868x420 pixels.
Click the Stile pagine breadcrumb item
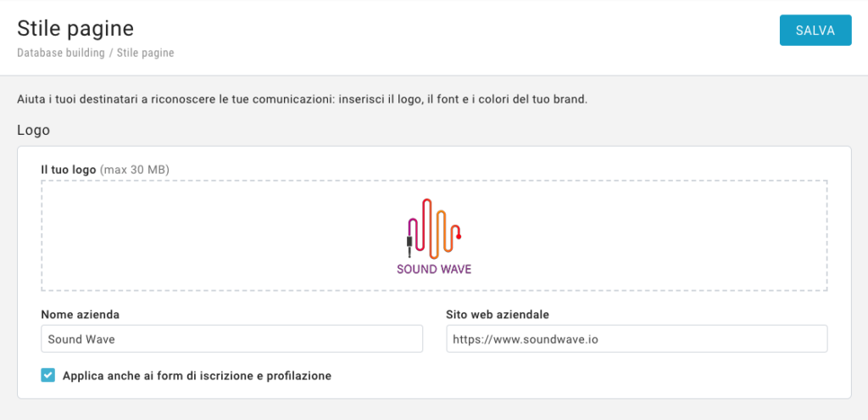coord(145,53)
